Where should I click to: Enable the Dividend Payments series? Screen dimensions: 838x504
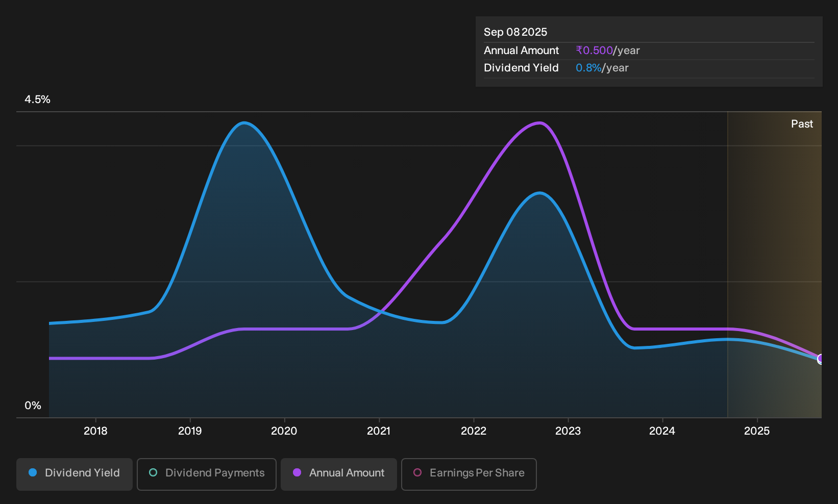click(207, 474)
